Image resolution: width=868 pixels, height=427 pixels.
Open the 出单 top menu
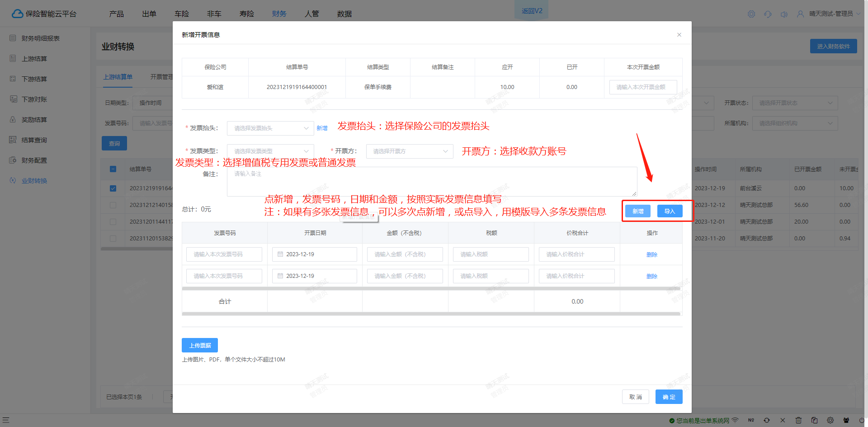pyautogui.click(x=149, y=14)
